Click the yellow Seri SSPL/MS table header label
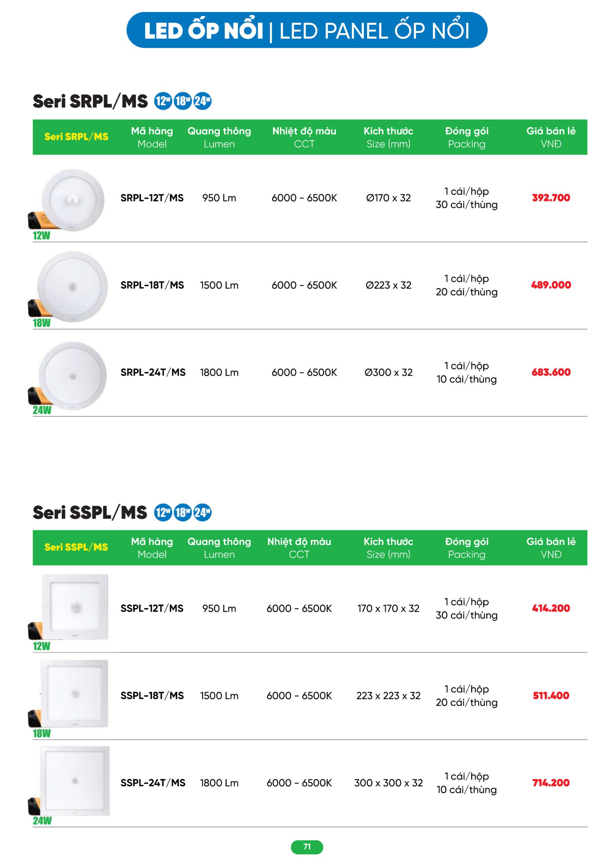Screen dimensions: 614x868 (x=76, y=547)
